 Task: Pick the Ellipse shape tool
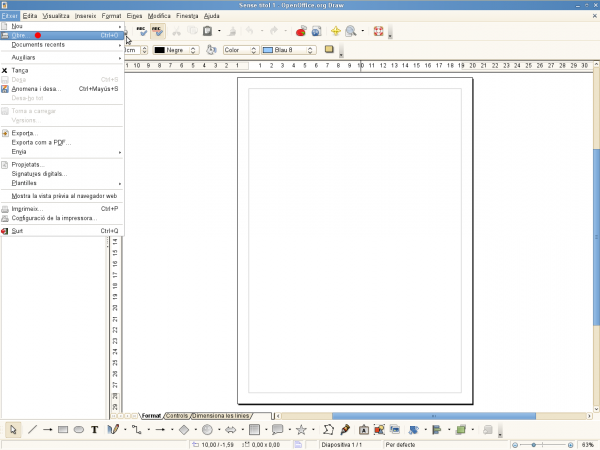click(79, 429)
